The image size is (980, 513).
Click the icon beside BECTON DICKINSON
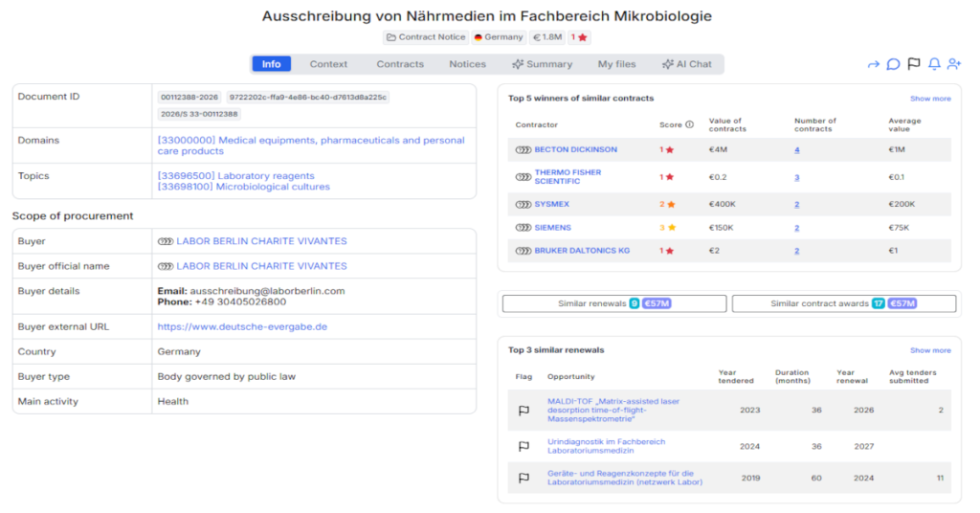[523, 150]
